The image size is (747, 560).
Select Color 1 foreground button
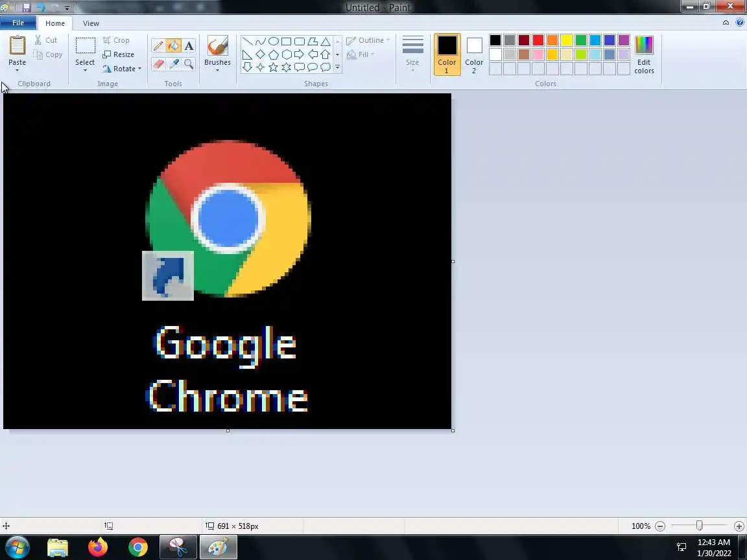coord(447,54)
